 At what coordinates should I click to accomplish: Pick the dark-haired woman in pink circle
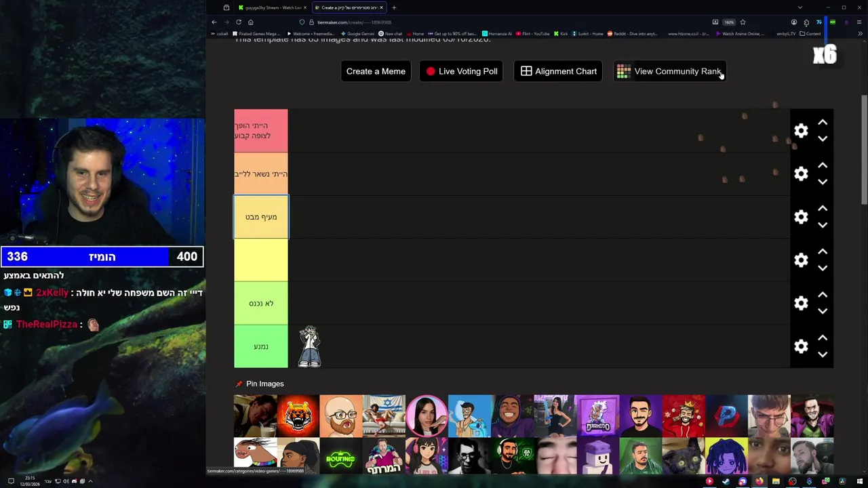(427, 416)
